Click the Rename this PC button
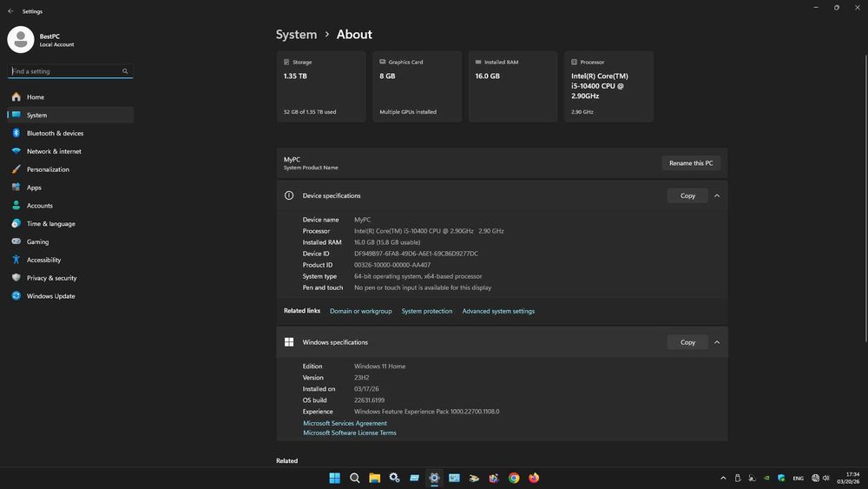The height and width of the screenshot is (489, 868). pos(691,163)
